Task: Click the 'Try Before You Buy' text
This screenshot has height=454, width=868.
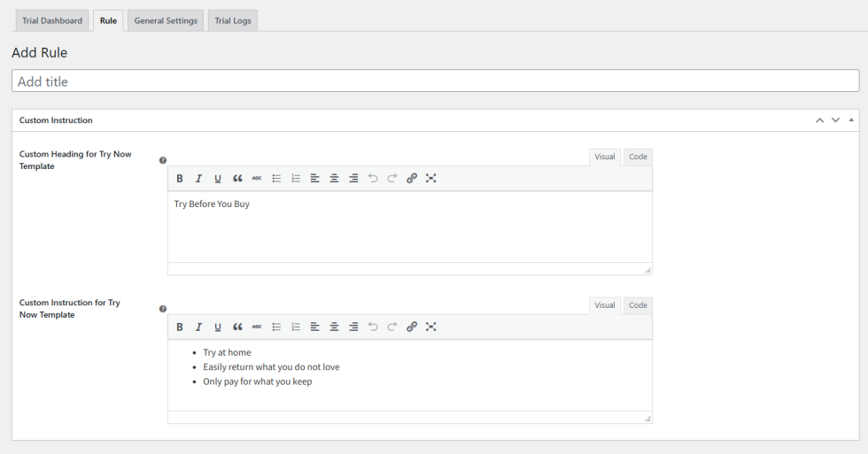Action: [212, 204]
